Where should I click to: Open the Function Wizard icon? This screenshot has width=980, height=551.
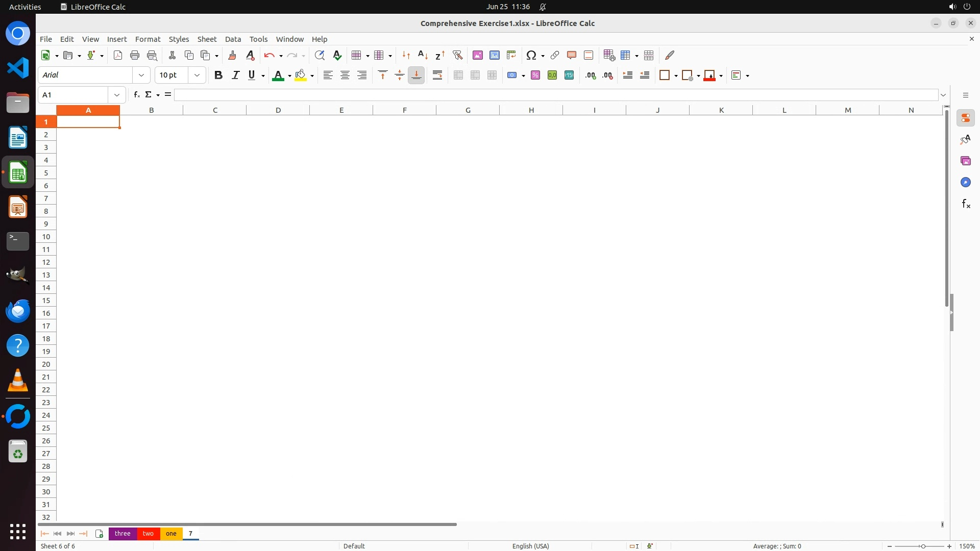pos(136,95)
